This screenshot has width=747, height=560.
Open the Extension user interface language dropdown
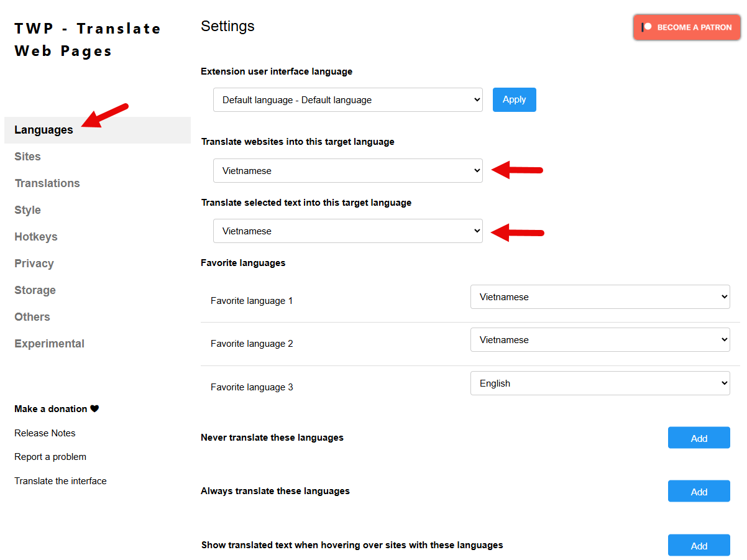[x=348, y=100]
